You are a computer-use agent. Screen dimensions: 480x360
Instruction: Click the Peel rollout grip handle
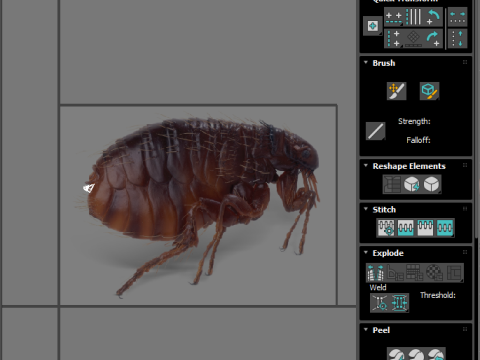465,329
